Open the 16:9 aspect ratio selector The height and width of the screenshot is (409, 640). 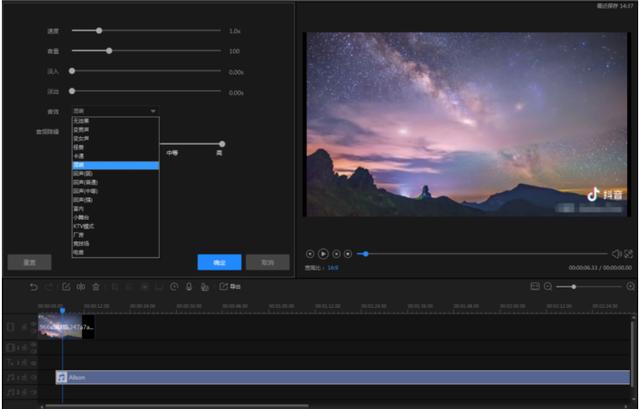[333, 268]
